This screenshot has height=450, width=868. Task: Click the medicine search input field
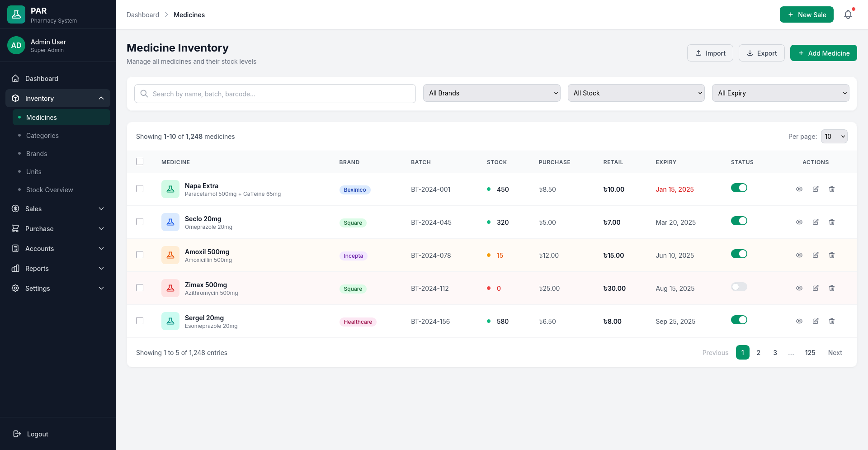[x=275, y=94]
